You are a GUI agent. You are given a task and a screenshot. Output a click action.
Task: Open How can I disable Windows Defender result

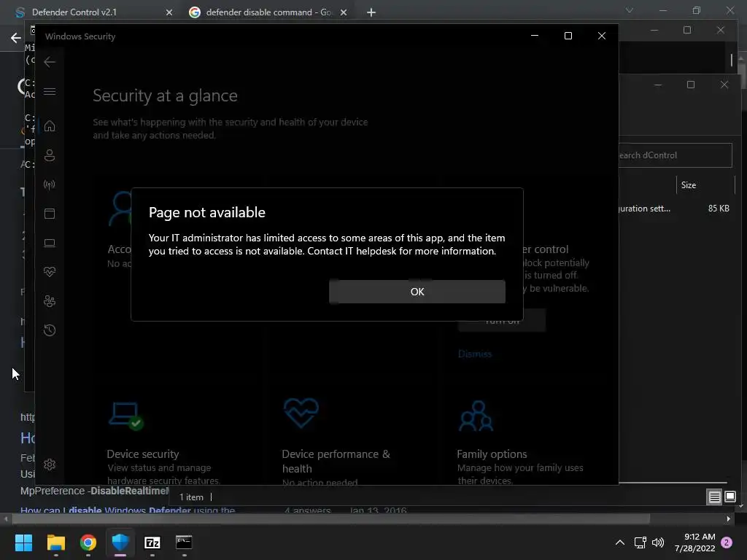coord(128,510)
